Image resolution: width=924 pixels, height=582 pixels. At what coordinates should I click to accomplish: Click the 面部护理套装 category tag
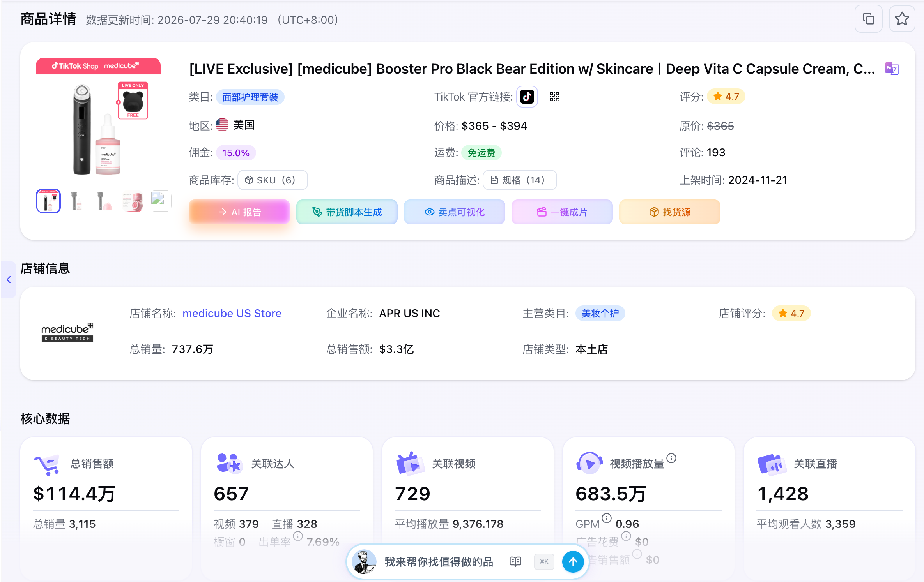point(250,97)
